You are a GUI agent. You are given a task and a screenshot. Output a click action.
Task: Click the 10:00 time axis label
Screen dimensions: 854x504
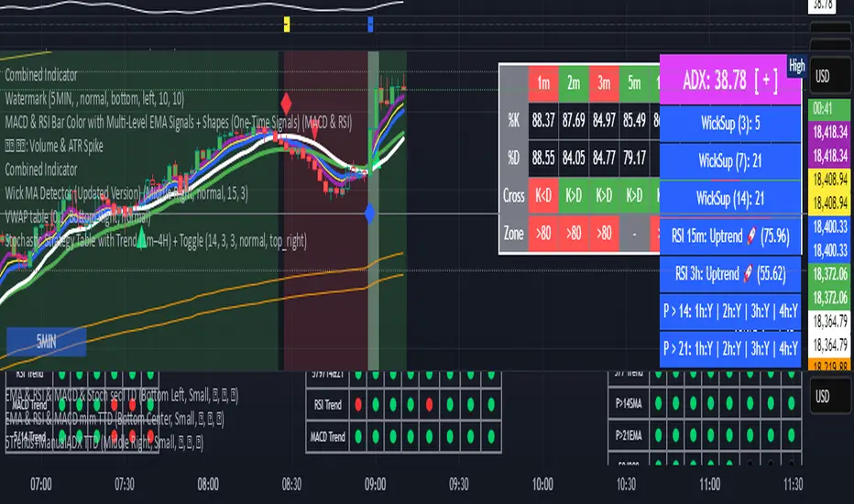point(542,485)
